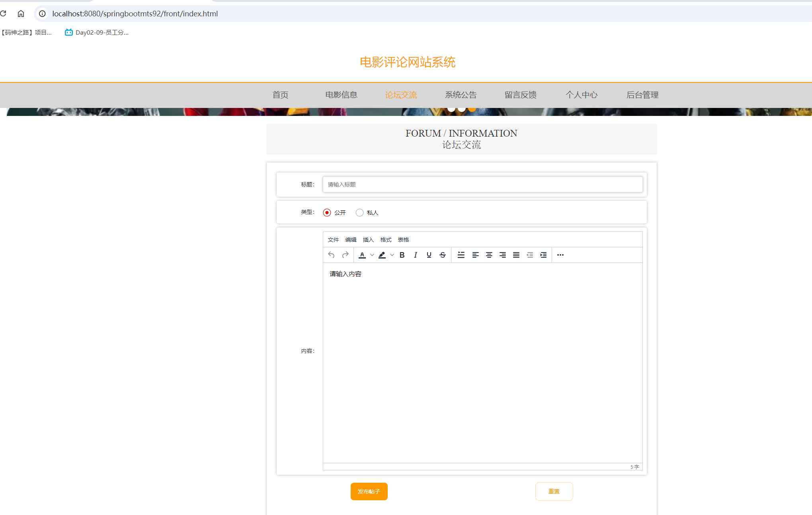Screen dimensions: 812x515
Task: Expand the text color dropdown arrow
Action: [372, 255]
